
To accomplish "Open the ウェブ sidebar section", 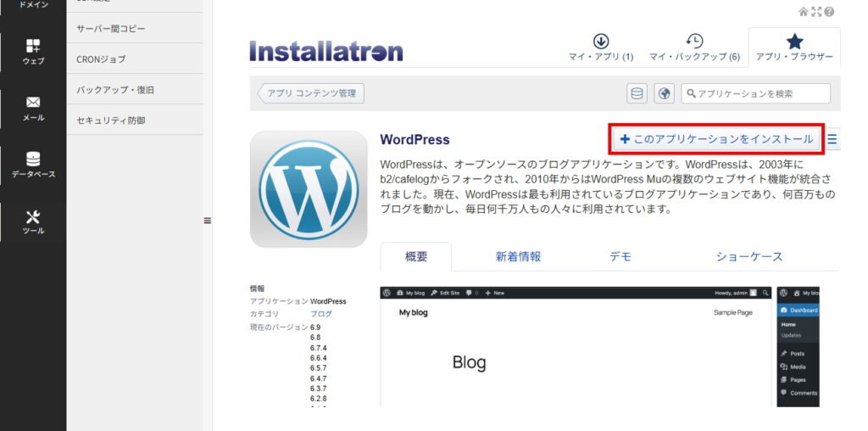I will (33, 52).
